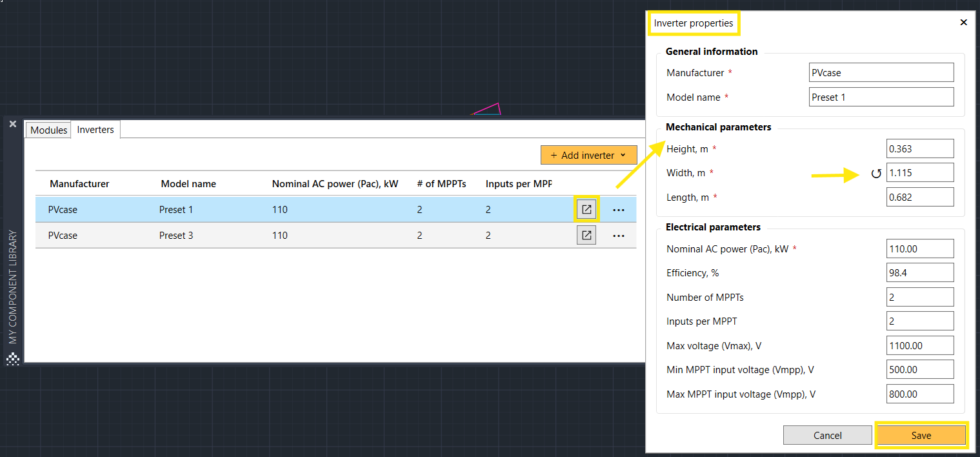The width and height of the screenshot is (980, 457).
Task: Edit the Efficiency, % field
Action: pos(920,273)
